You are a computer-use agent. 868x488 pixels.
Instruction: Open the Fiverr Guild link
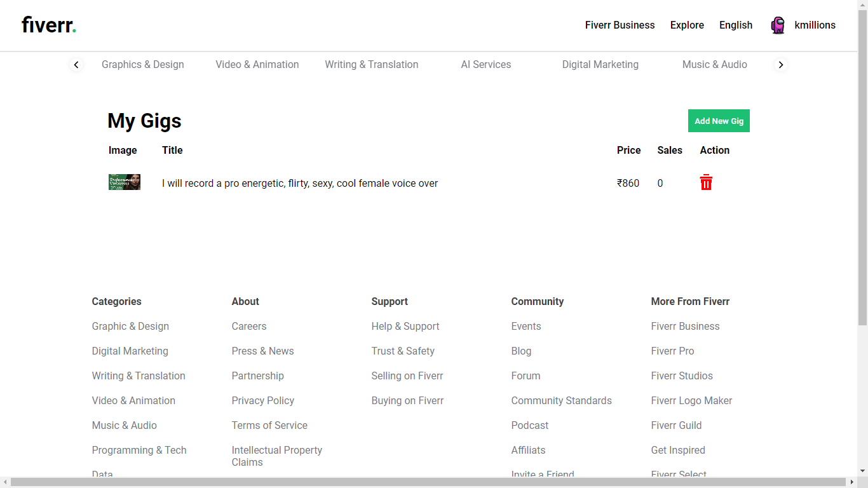pos(677,425)
